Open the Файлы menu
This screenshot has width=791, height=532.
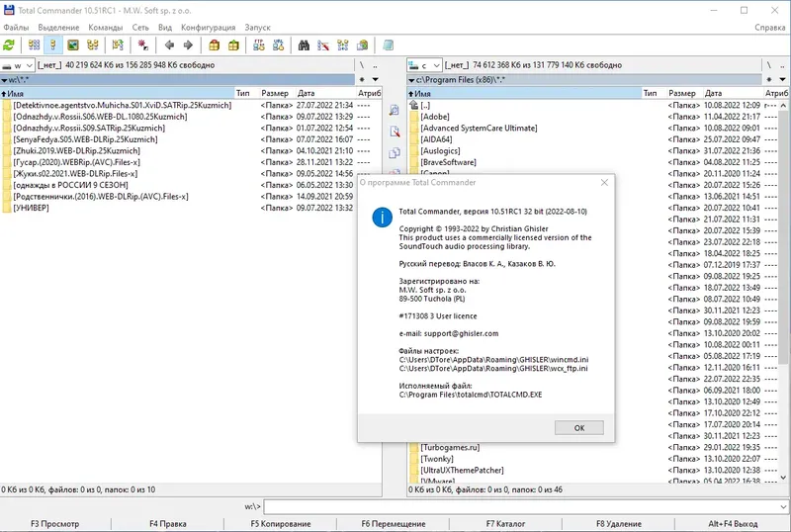pyautogui.click(x=16, y=28)
